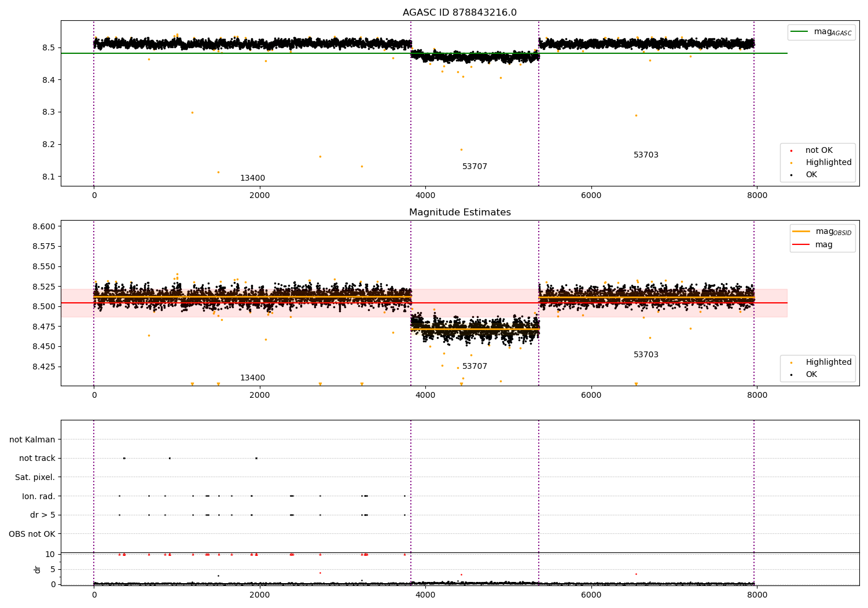
Task: Click the 'Sat. pixel.' row label
Action: point(35,478)
